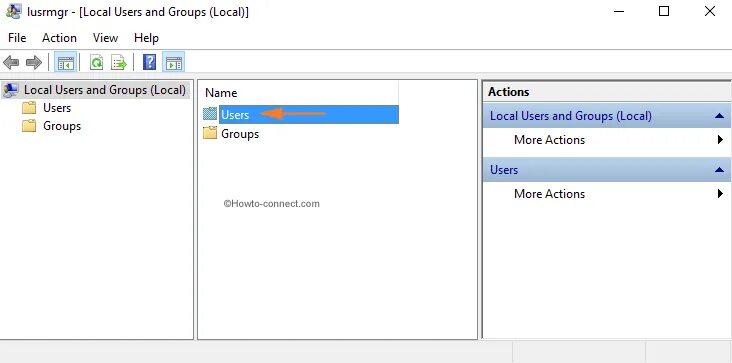Maximize the lusrmgr window
Viewport: 732px width, 363px height.
[x=664, y=11]
